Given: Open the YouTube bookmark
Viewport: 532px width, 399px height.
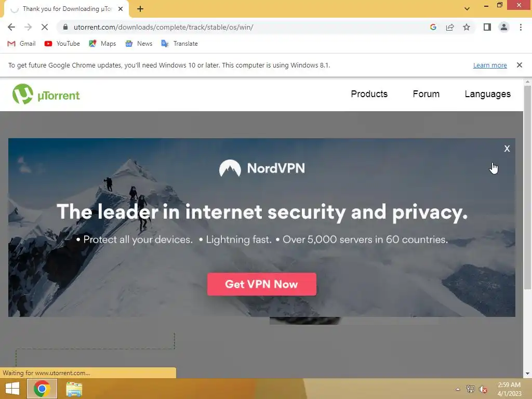Looking at the screenshot, I should pyautogui.click(x=62, y=44).
